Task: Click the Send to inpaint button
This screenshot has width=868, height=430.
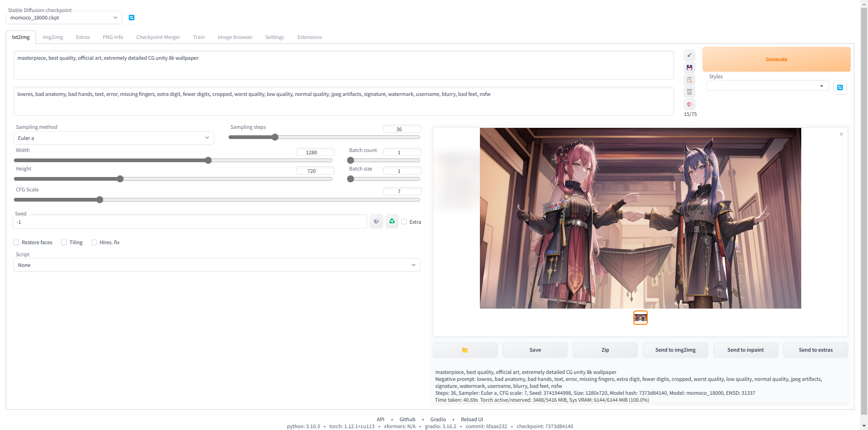Action: [745, 350]
